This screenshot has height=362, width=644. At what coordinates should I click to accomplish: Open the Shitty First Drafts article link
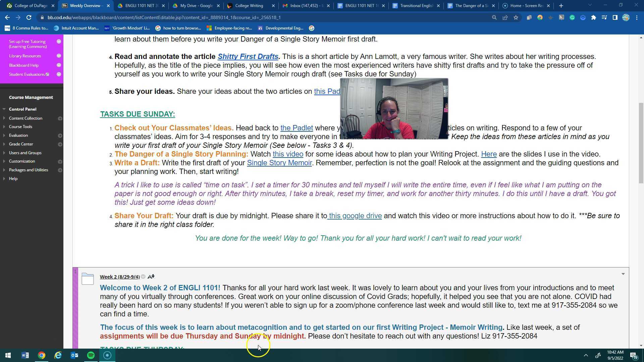pos(248,56)
